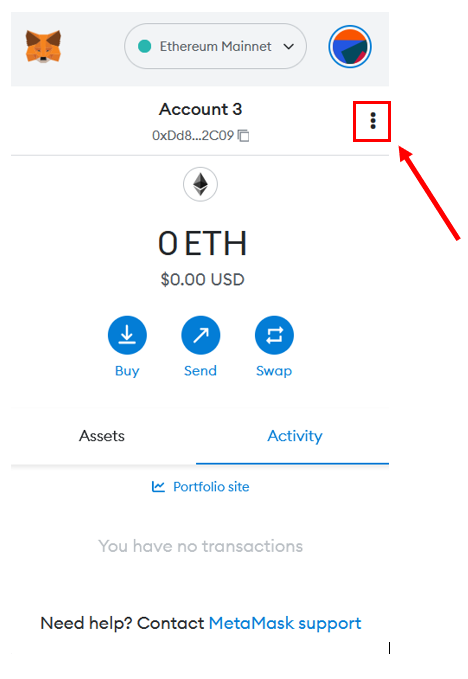Click the Buy text label

click(127, 371)
